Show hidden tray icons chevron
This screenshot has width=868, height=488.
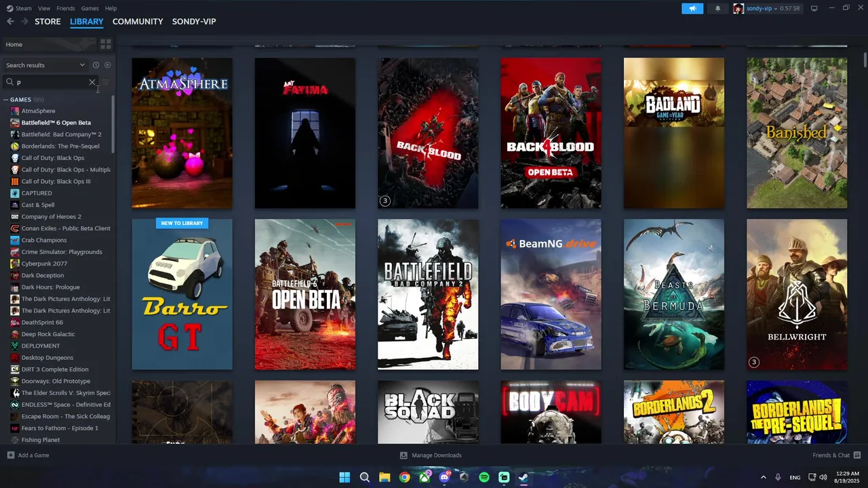point(763,477)
